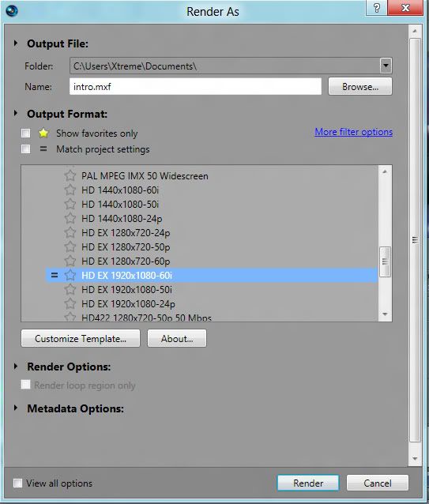This screenshot has width=429, height=504.
Task: Click star icon beside HD 1440x1080-60i
Action: click(70, 190)
